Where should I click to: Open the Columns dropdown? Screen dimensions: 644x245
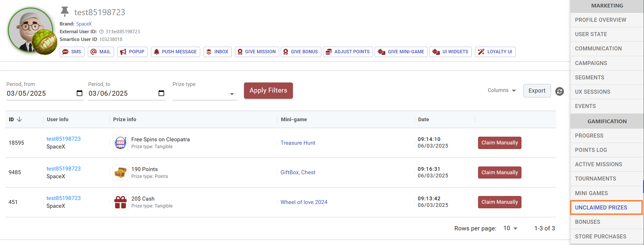point(502,91)
